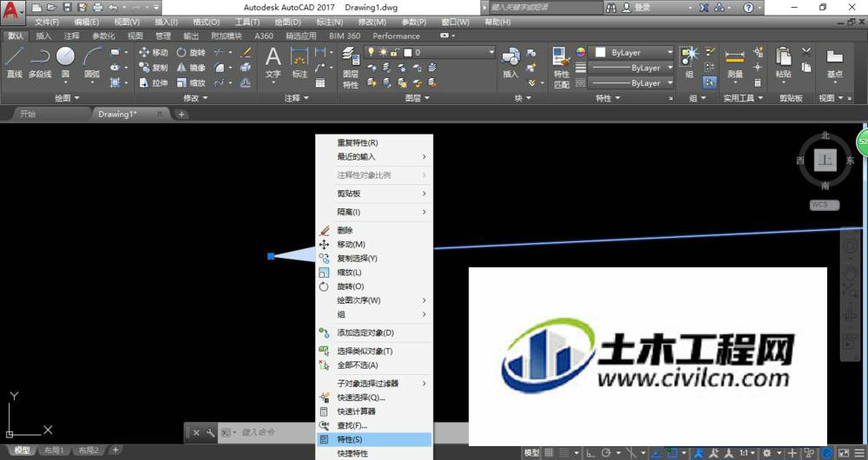Switch to the 注释 ribbon tab
This screenshot has width=868, height=460.
pos(71,36)
